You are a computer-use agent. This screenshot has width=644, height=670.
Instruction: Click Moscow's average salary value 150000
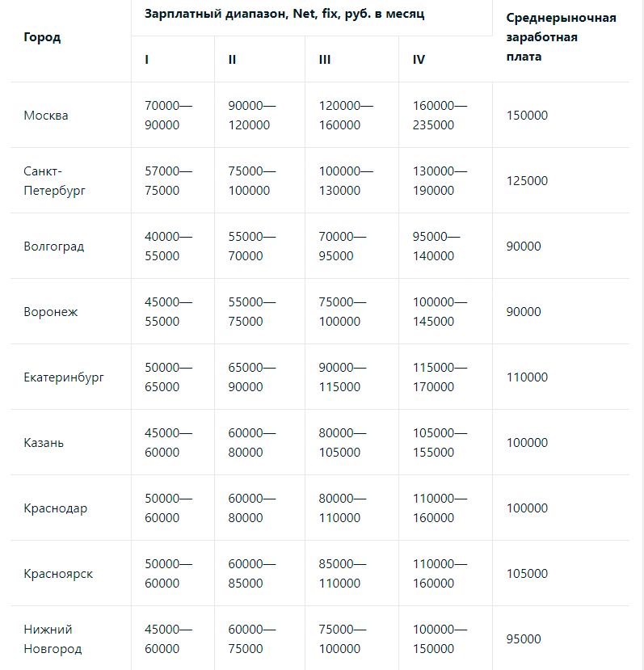coord(527,116)
